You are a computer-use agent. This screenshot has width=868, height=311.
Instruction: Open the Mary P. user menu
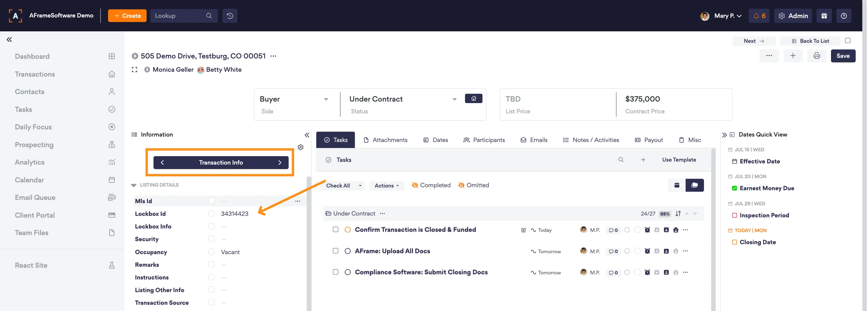(721, 16)
